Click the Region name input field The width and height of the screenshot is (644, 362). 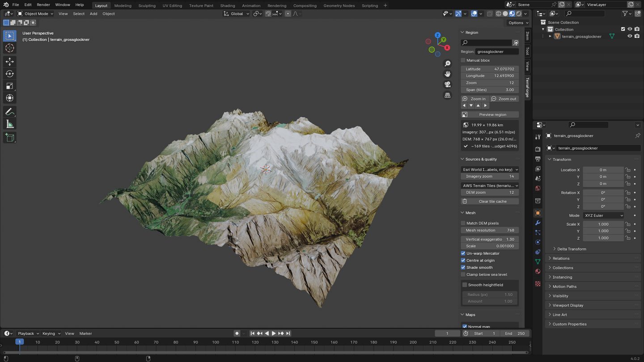pos(497,51)
